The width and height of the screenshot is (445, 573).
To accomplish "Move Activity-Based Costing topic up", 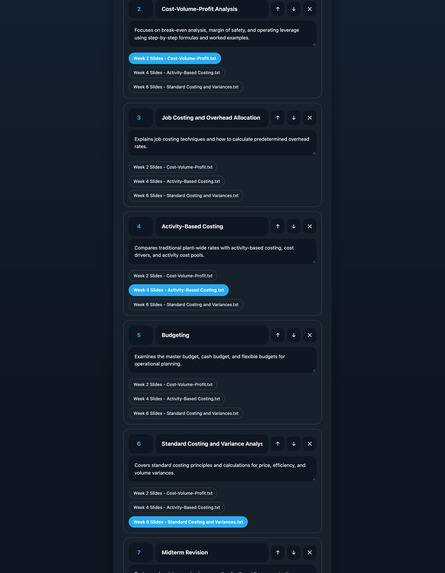I will [278, 226].
